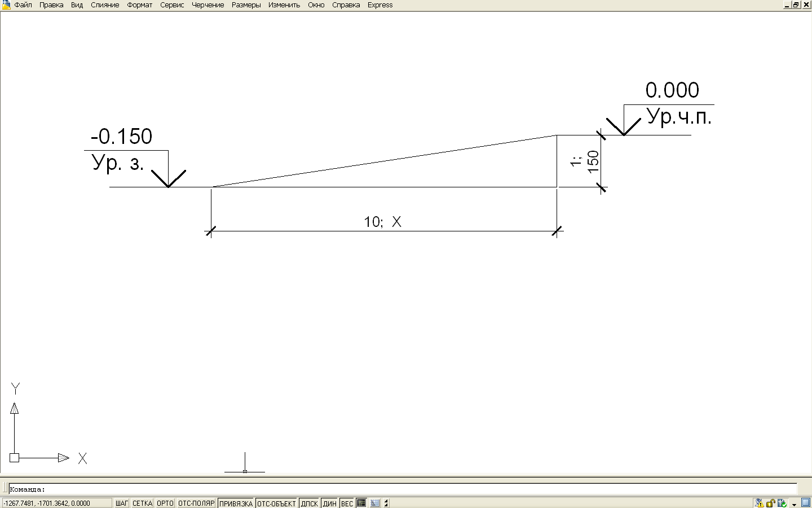Viewport: 812px width, 508px height.
Task: Open the Размеры menu
Action: pos(246,5)
